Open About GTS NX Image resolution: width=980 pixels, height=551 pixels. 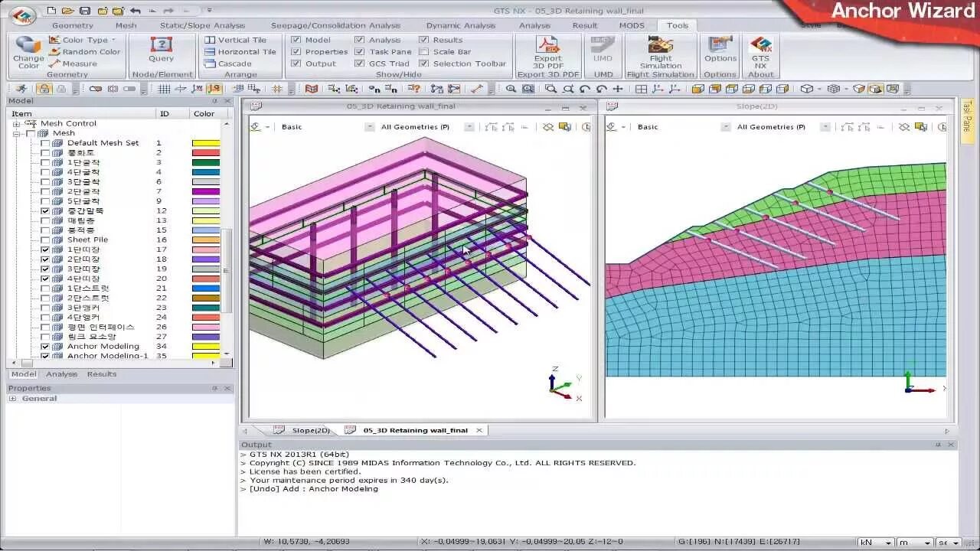(760, 52)
